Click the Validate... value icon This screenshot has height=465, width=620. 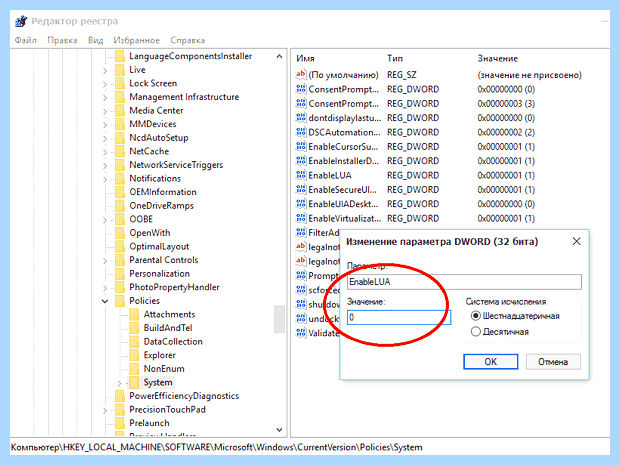coord(301,333)
